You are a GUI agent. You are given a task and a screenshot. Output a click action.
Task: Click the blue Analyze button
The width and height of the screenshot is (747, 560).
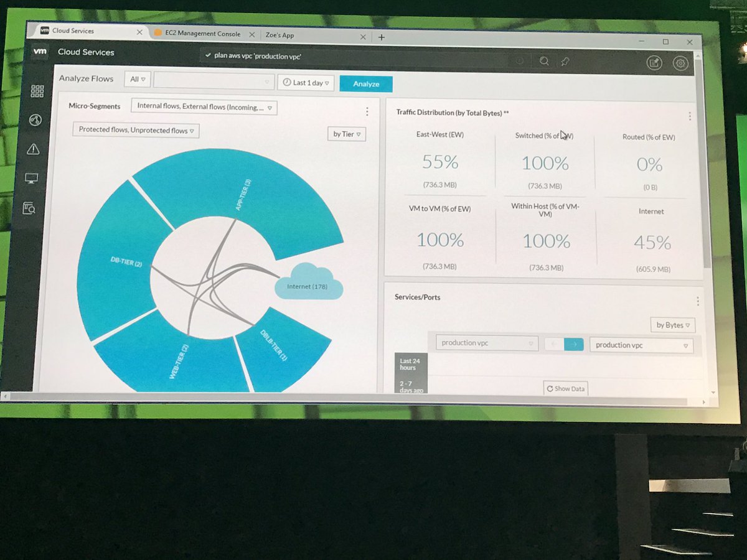(x=366, y=84)
